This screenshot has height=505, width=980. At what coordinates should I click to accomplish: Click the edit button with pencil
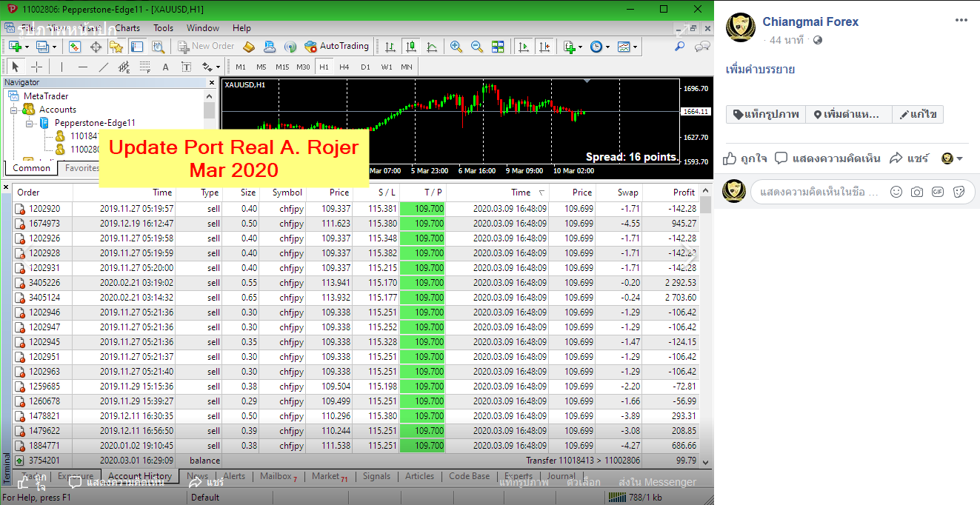coord(919,114)
